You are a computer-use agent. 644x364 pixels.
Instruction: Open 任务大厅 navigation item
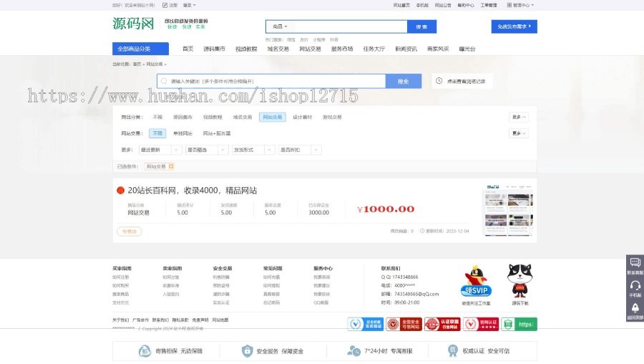[x=374, y=49]
